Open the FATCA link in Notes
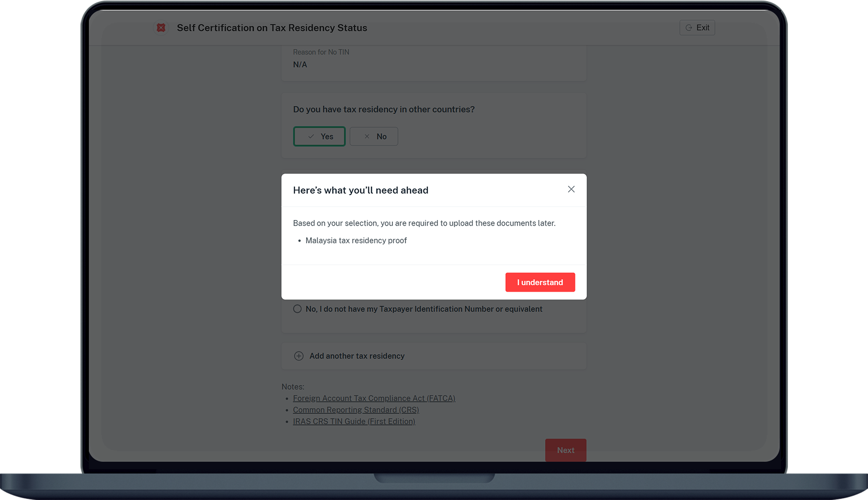868x500 pixels. [374, 398]
